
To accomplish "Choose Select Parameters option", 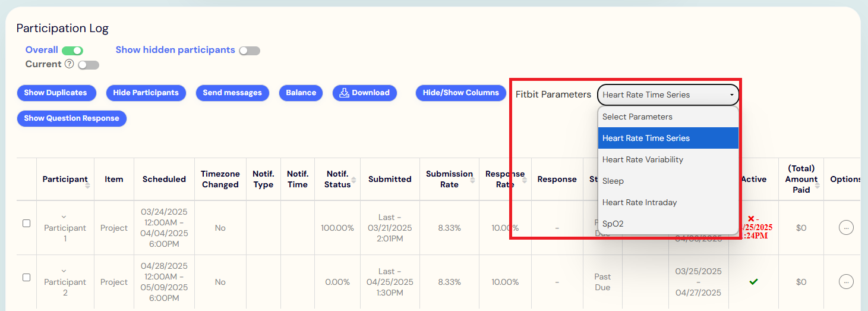I will coord(668,117).
